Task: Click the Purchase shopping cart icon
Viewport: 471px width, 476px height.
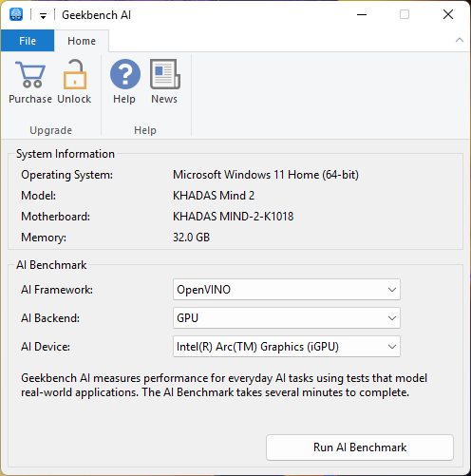Action: [x=30, y=75]
